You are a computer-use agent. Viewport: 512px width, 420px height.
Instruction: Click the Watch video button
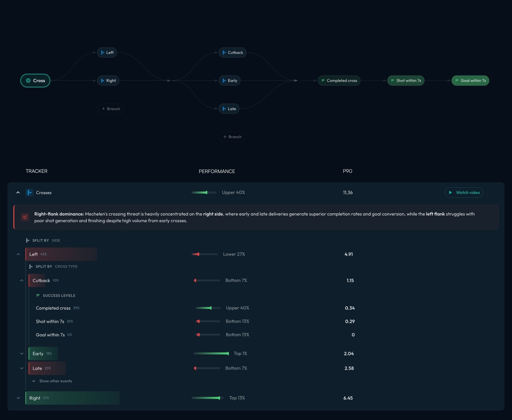(x=464, y=193)
